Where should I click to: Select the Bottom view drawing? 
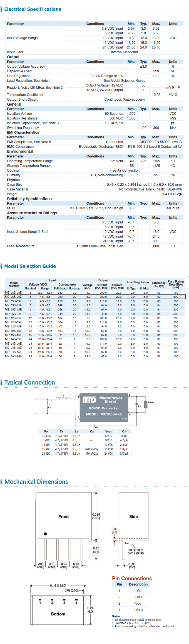(x=58, y=610)
